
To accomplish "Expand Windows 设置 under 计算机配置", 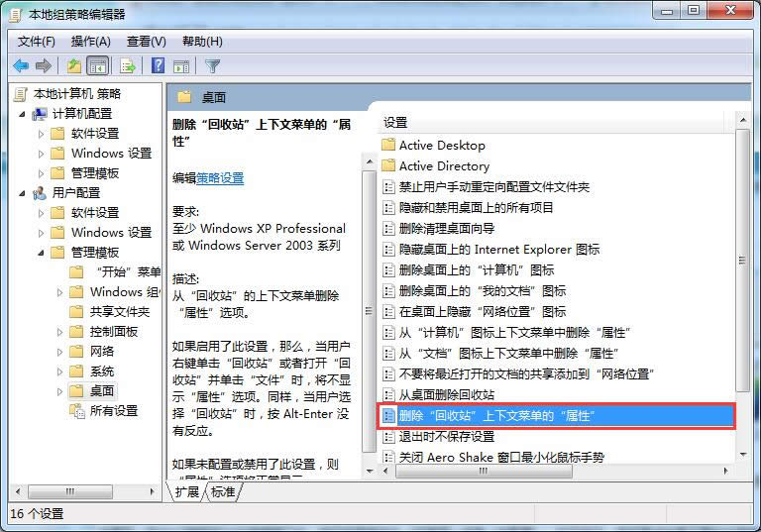I will coord(42,154).
